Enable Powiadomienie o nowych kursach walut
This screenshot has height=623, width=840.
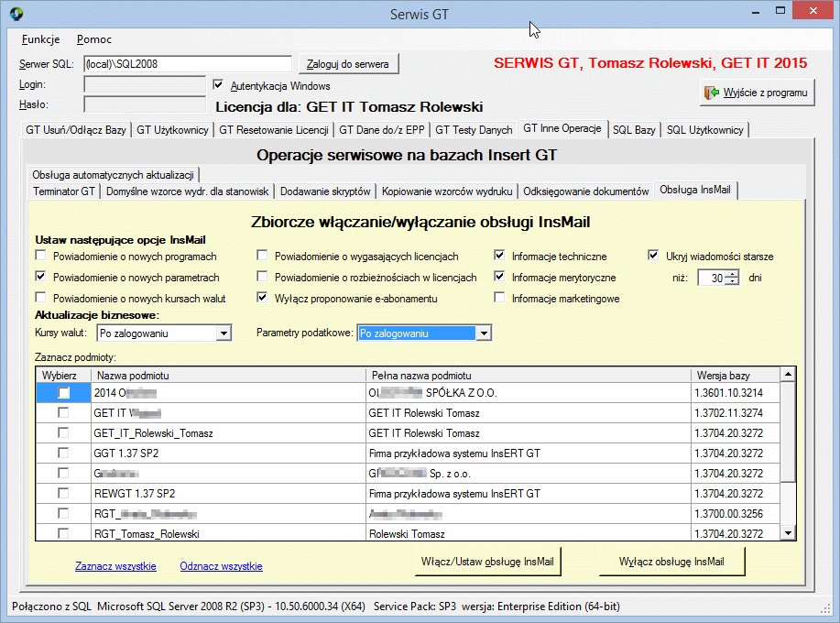[x=40, y=298]
